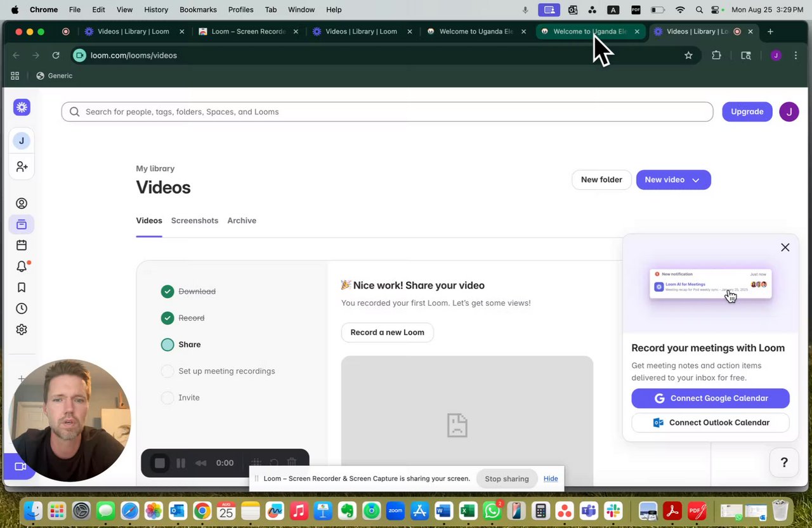Open Finder from the Dock
812x528 pixels.
point(33,510)
